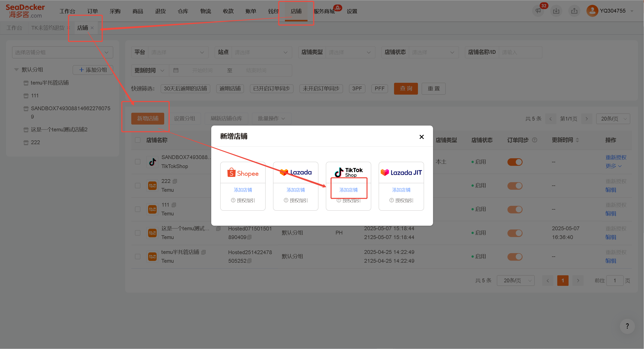Open the announcements megaphone icon
Viewport: 644px width, 349px height.
click(x=538, y=11)
